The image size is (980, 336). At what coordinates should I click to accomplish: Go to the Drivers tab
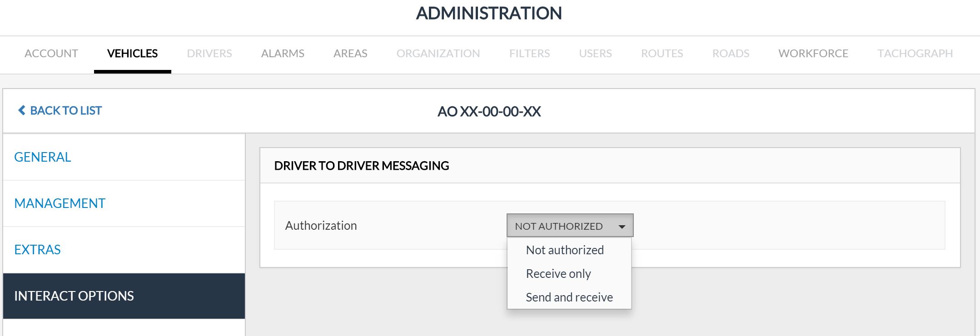[209, 54]
